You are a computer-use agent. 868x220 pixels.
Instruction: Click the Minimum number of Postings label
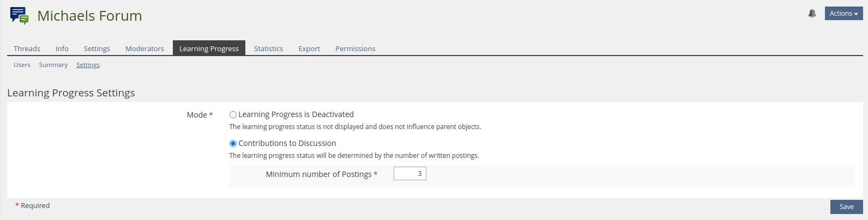318,174
